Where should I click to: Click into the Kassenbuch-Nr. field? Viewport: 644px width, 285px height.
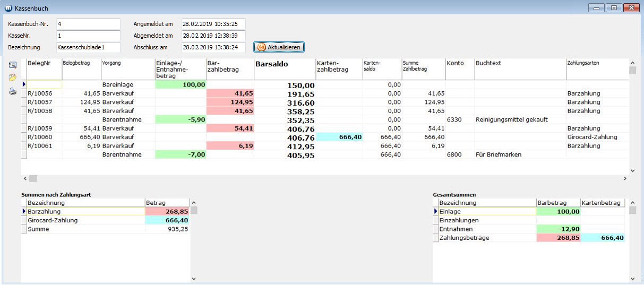(88, 24)
